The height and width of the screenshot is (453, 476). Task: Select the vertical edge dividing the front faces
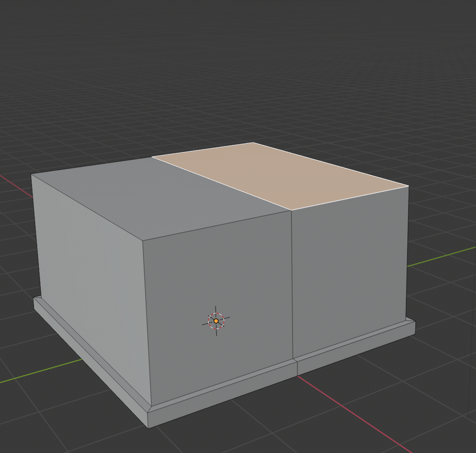[x=292, y=284]
